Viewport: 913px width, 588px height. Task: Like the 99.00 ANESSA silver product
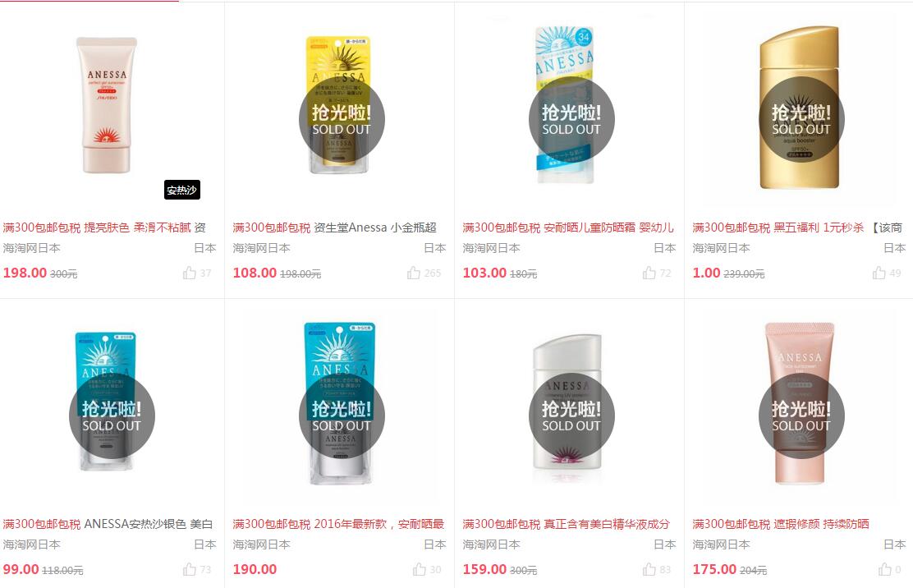[189, 569]
